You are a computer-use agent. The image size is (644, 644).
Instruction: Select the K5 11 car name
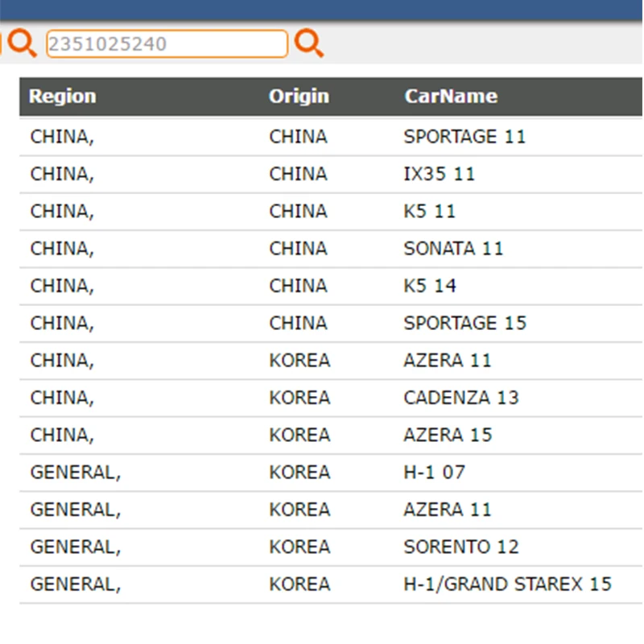(430, 212)
